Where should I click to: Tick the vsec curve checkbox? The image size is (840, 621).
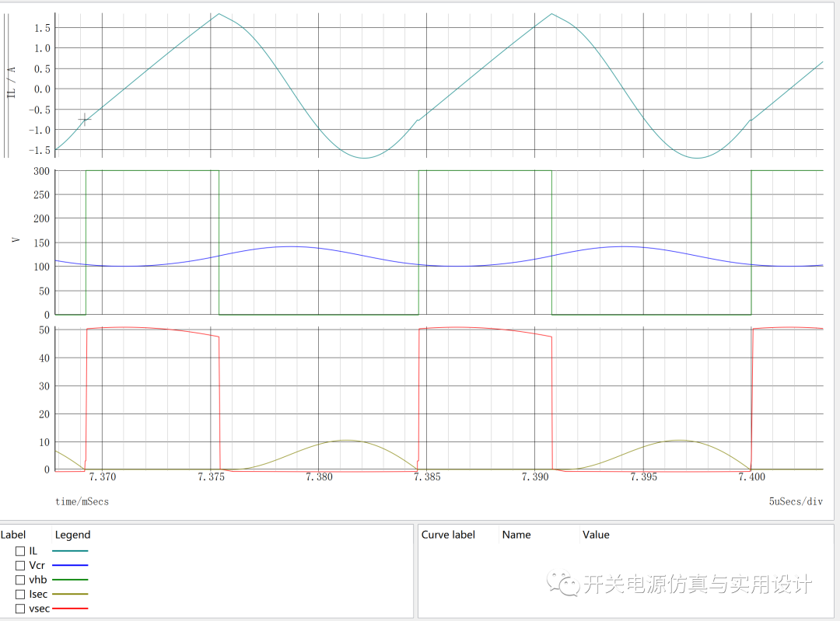(x=20, y=609)
